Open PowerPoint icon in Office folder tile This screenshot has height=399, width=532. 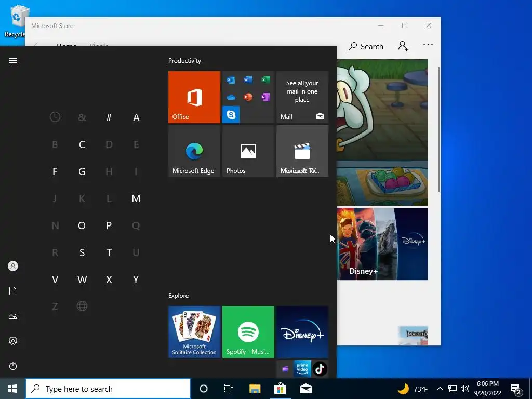pos(248,97)
